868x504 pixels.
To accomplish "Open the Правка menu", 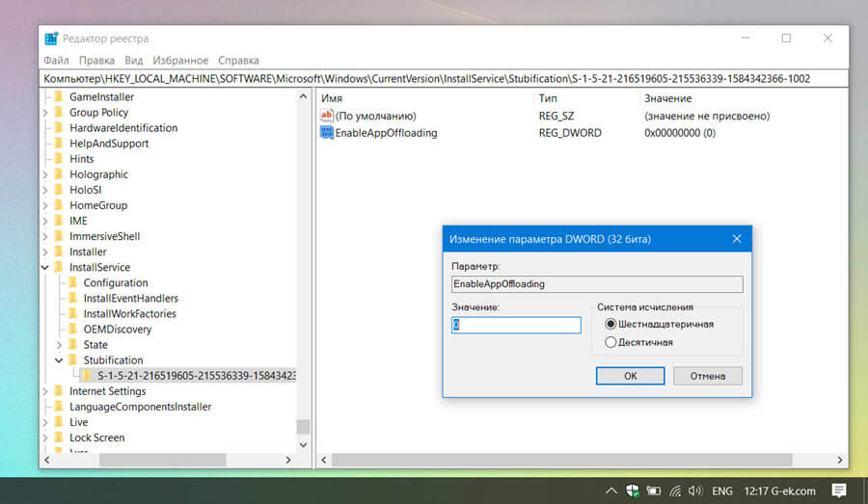I will (x=96, y=61).
